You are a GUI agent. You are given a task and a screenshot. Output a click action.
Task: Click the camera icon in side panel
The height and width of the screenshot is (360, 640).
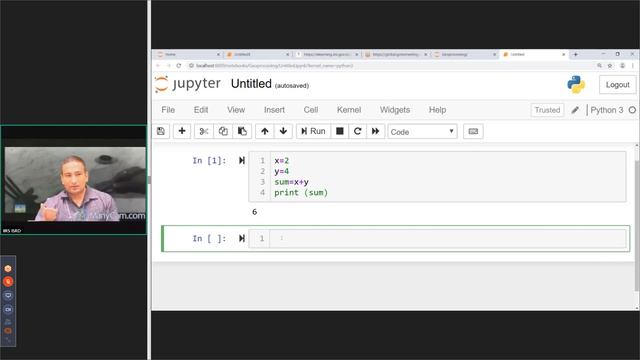pyautogui.click(x=8, y=309)
